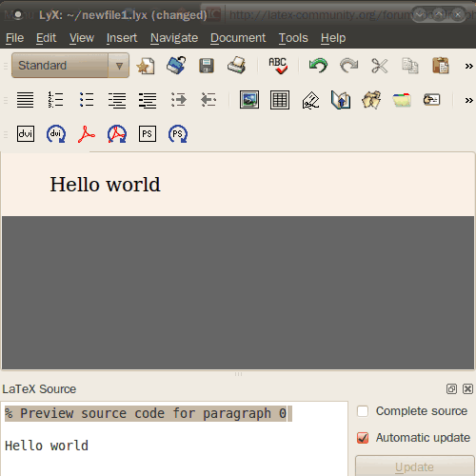Click the crumpled papers icon
Viewport: 476px width, 476px height.
(x=371, y=100)
